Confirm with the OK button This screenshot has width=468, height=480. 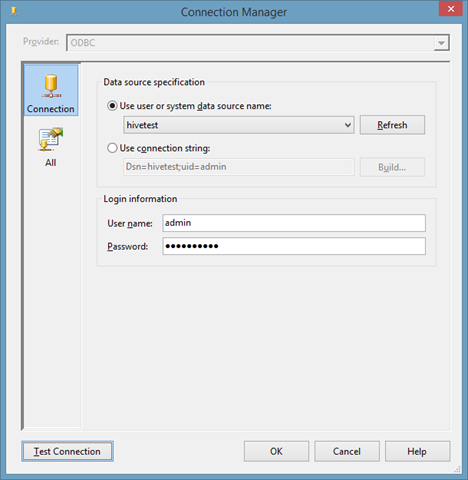pos(276,451)
